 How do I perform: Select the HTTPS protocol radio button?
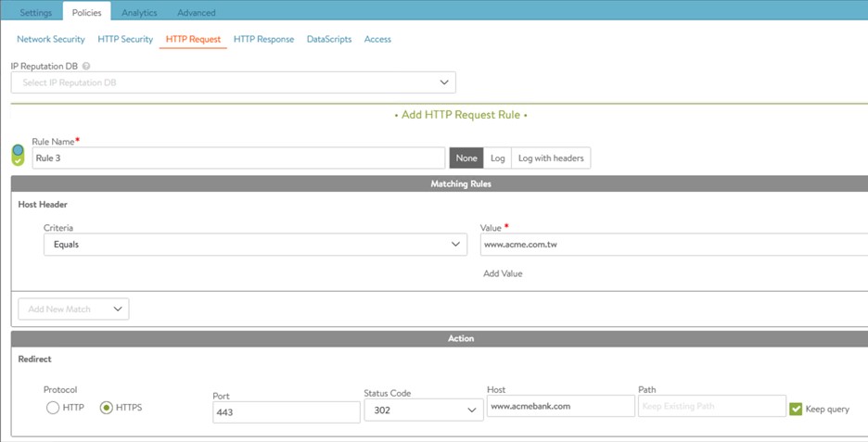coord(107,408)
